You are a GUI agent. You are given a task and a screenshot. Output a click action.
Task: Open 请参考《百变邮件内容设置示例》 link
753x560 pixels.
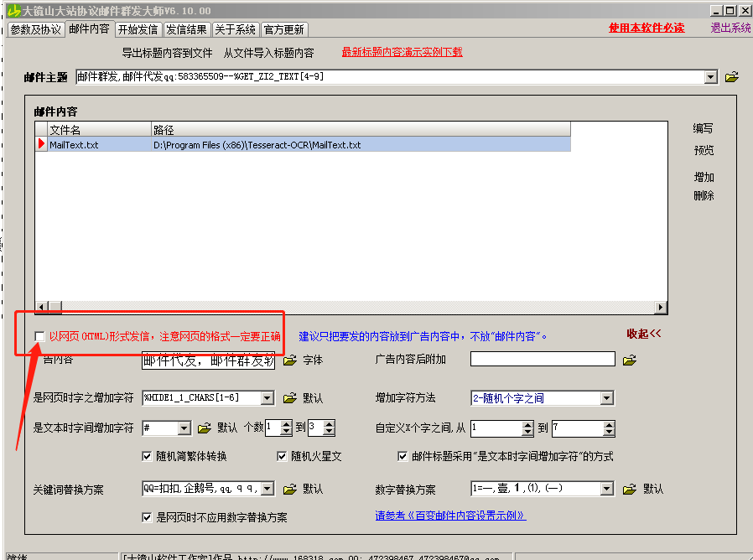coord(450,516)
